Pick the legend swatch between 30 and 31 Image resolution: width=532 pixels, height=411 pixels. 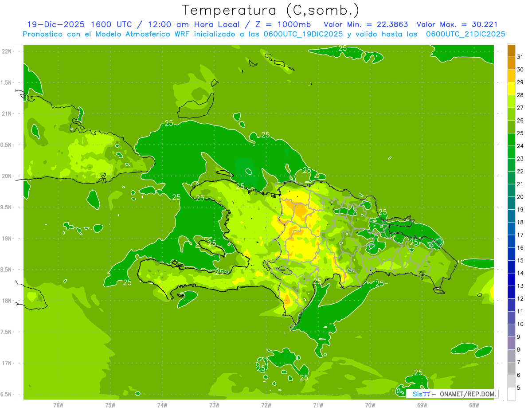pos(511,63)
